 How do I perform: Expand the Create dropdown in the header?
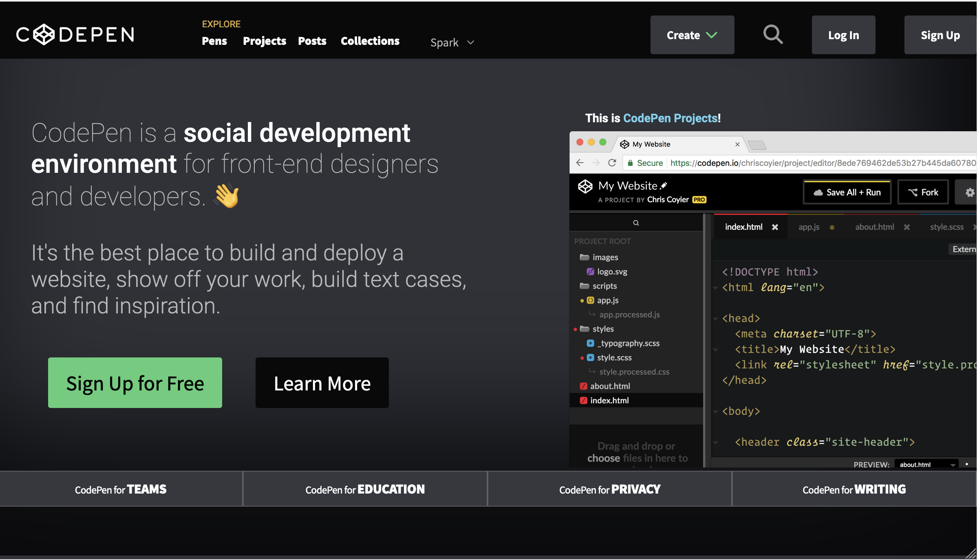pyautogui.click(x=692, y=35)
